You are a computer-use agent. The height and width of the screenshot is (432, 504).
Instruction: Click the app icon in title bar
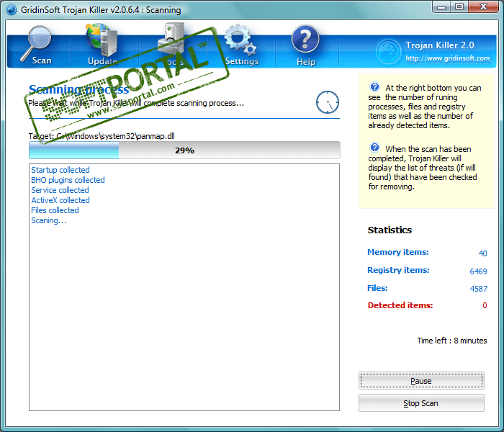point(12,9)
